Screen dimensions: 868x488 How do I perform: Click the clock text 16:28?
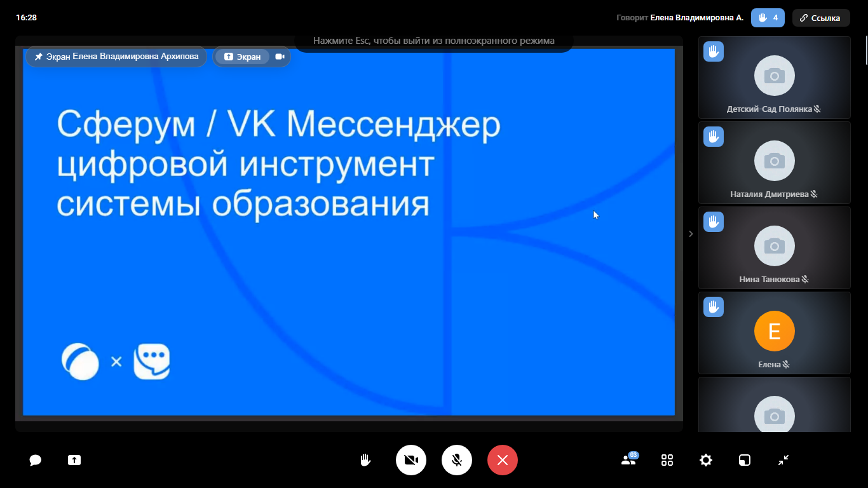[26, 18]
